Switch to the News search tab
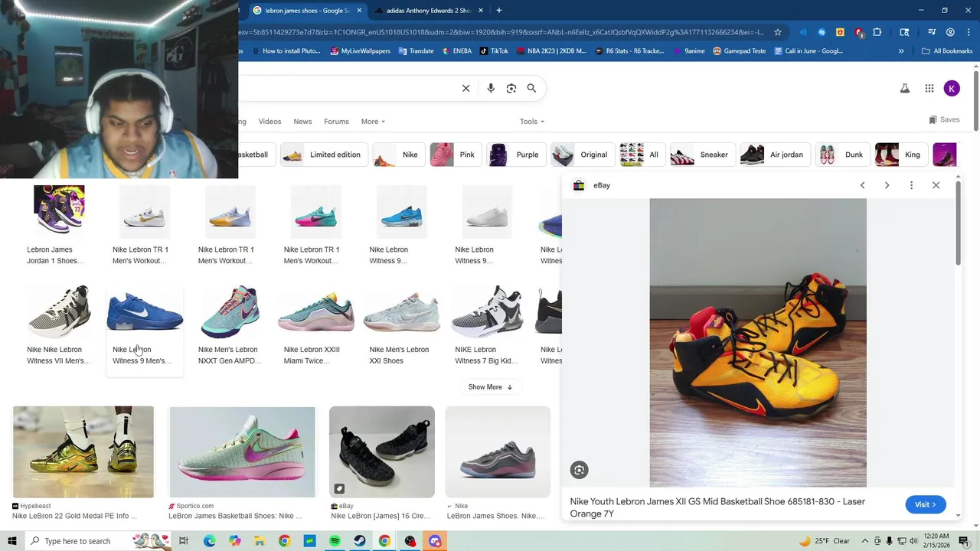Viewport: 980px width, 551px height. [x=302, y=122]
